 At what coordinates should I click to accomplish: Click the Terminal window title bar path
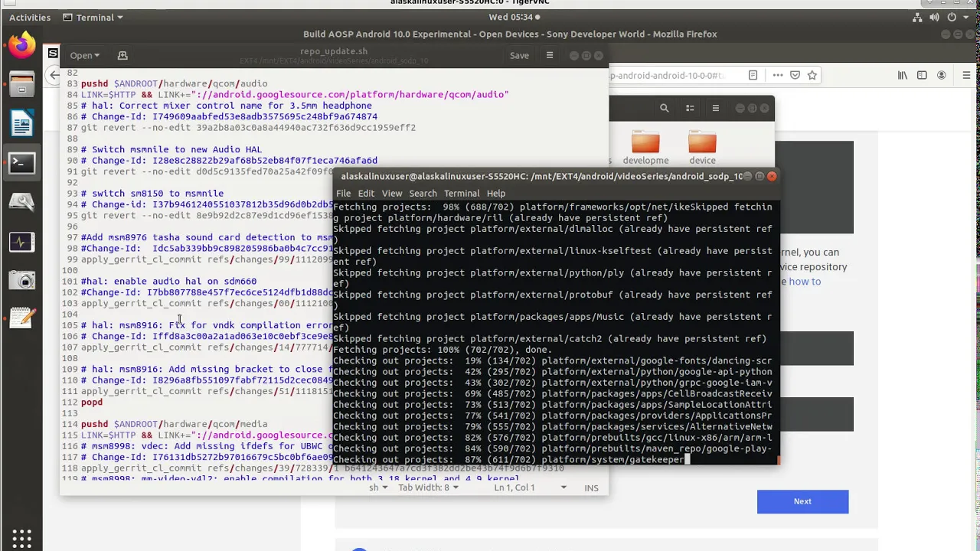[542, 176]
